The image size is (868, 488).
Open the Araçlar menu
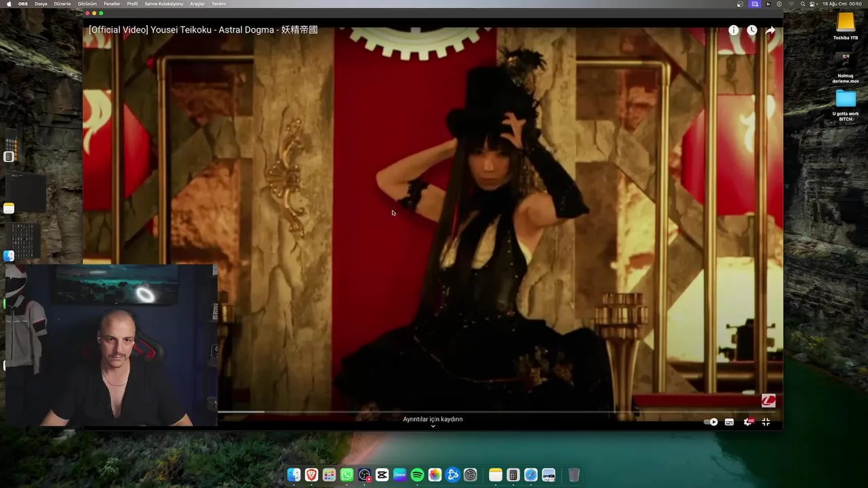click(x=197, y=4)
